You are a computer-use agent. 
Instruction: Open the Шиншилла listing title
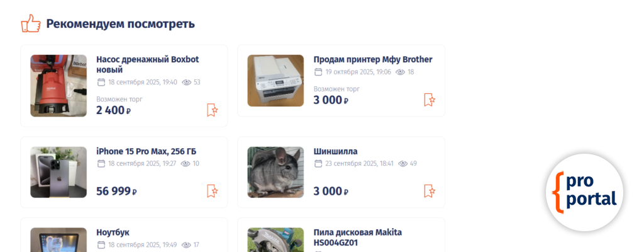(336, 151)
